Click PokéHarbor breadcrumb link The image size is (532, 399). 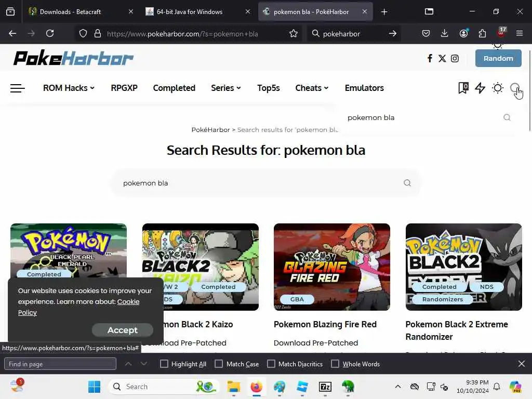pos(210,129)
